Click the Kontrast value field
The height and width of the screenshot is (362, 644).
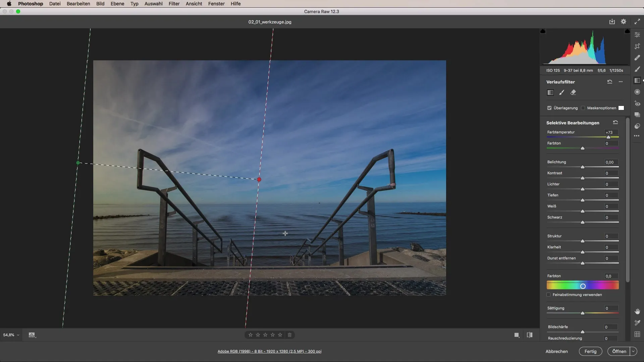(611, 173)
